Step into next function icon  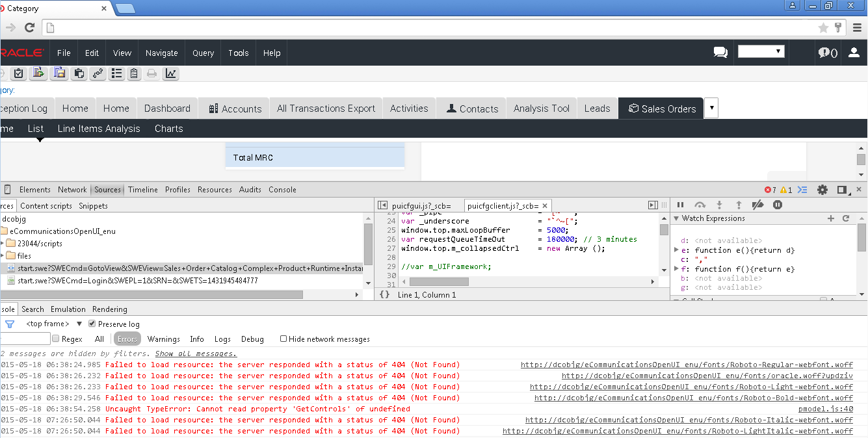tap(720, 205)
